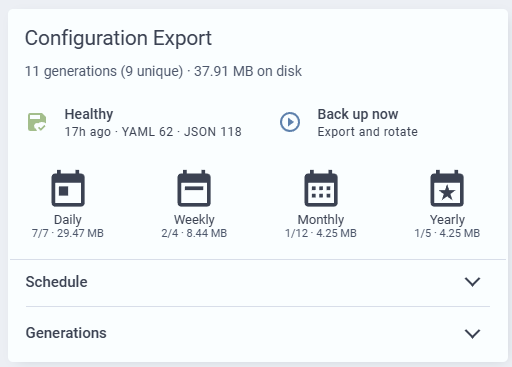Open the Yearly star calendar icon
The image size is (512, 367).
click(447, 188)
